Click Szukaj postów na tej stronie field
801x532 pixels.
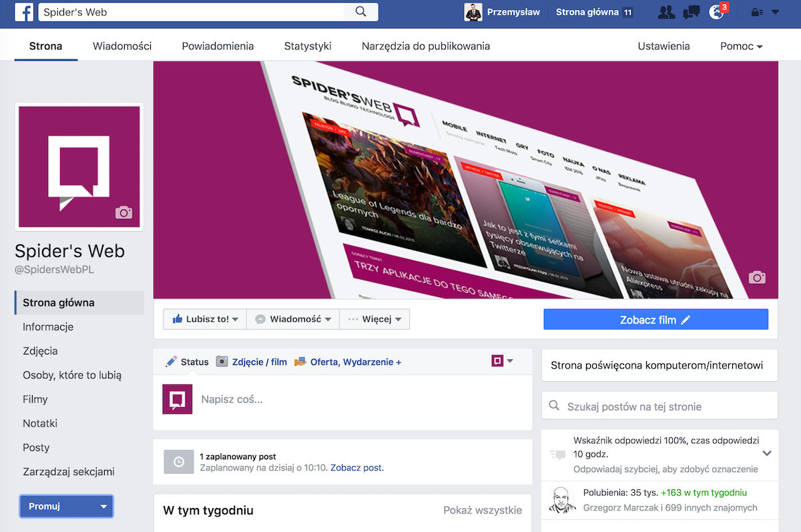[659, 406]
